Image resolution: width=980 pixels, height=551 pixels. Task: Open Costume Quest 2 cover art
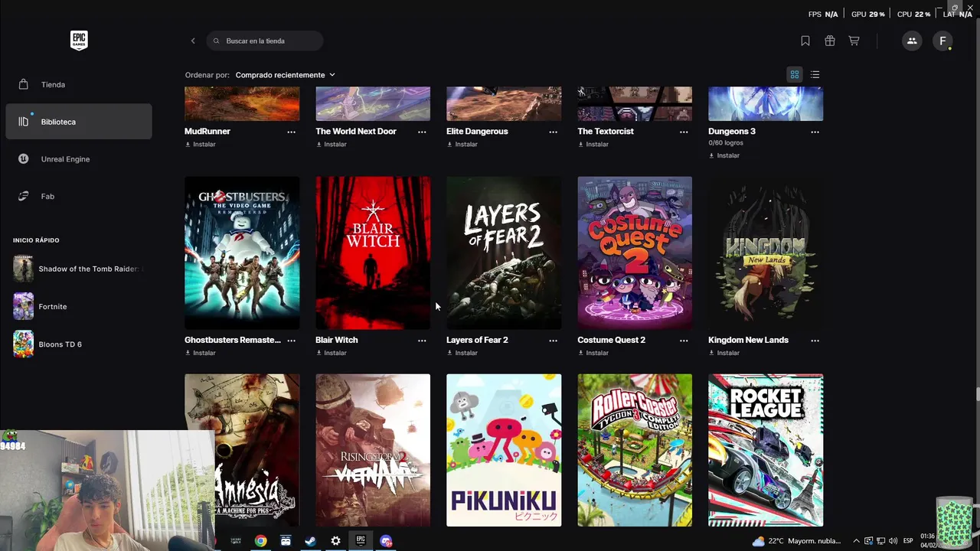click(x=635, y=253)
